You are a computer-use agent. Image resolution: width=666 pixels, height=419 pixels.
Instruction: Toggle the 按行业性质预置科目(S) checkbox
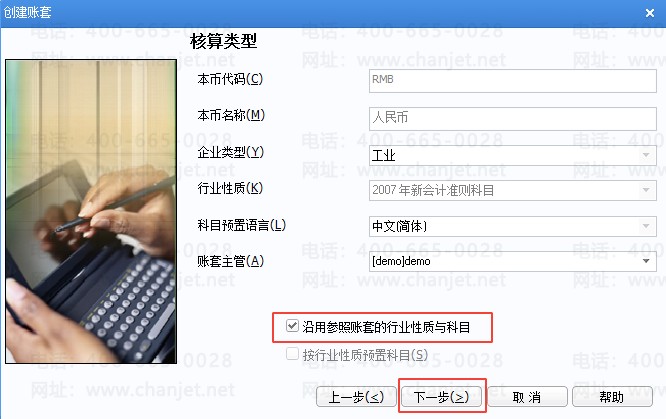[x=292, y=354]
